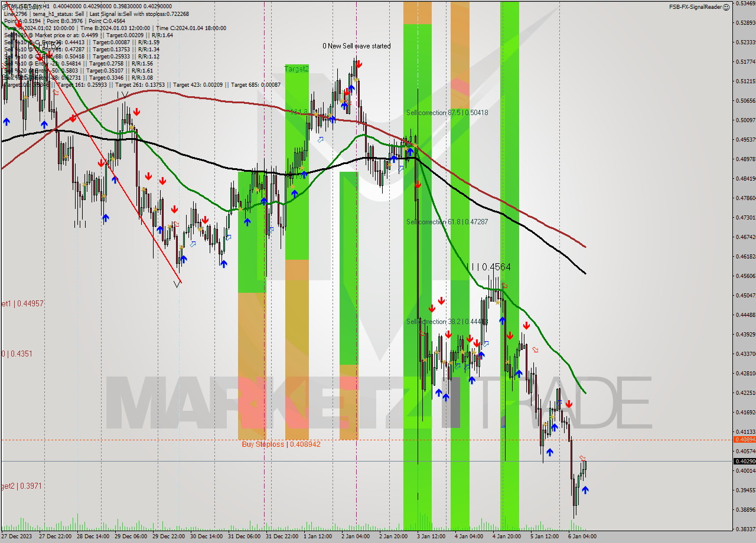Click the '2 Jan 04:00' time axis label
The image size is (756, 543).
pyautogui.click(x=355, y=537)
